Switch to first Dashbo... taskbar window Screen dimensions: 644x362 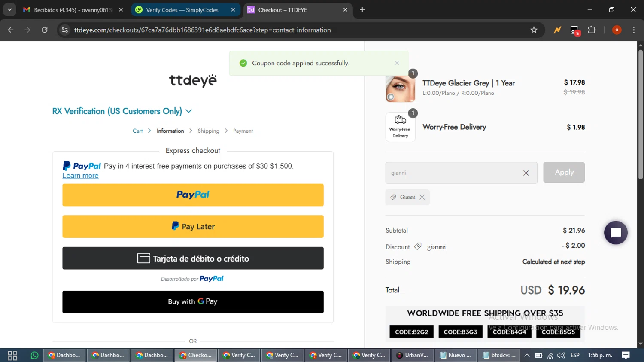[x=64, y=356]
